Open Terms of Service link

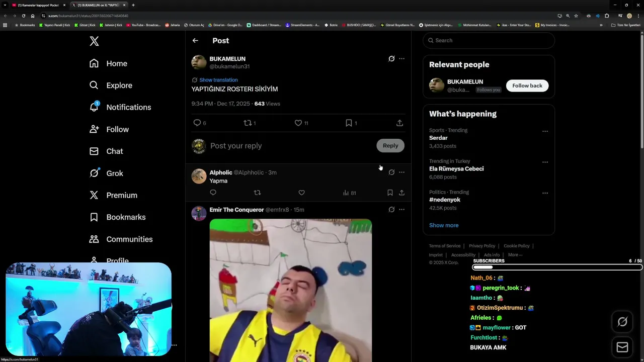click(445, 246)
